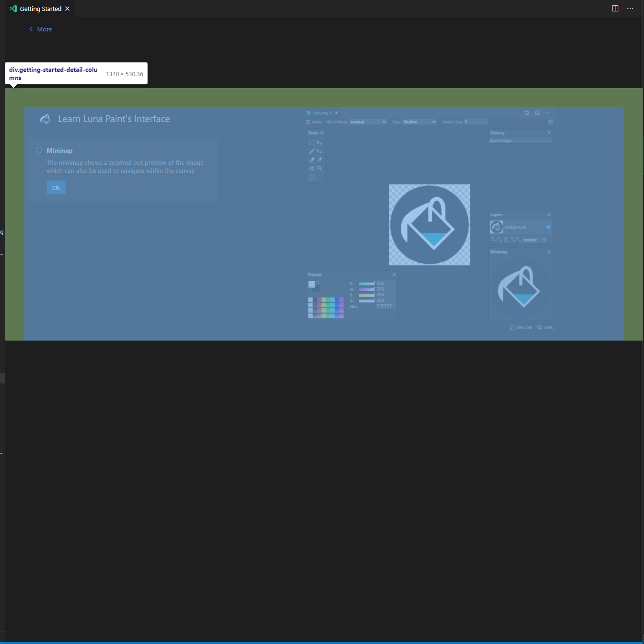Click the Ok button under Minimap

(x=56, y=188)
